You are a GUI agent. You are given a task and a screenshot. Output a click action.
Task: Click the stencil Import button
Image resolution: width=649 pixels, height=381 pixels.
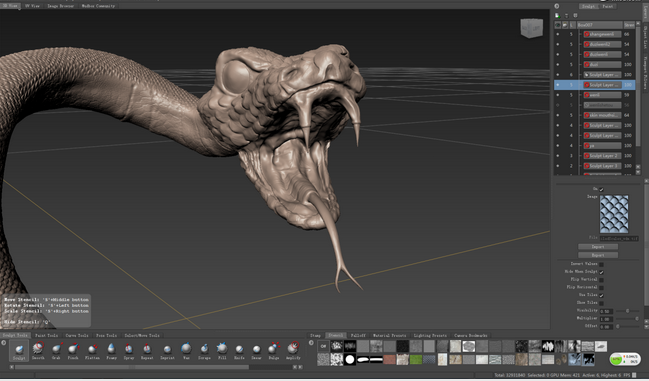coord(598,247)
